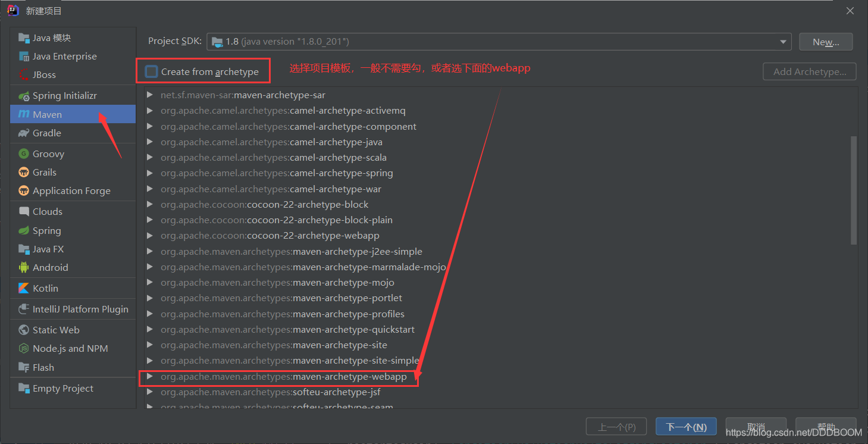Viewport: 868px width, 444px height.
Task: Click the Empty Project icon
Action: (24, 389)
